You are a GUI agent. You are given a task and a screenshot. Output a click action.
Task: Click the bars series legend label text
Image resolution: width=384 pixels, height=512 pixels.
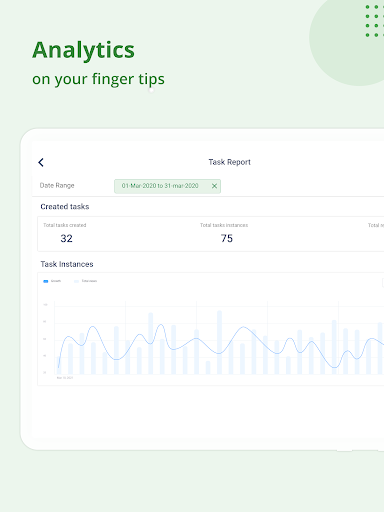89,281
